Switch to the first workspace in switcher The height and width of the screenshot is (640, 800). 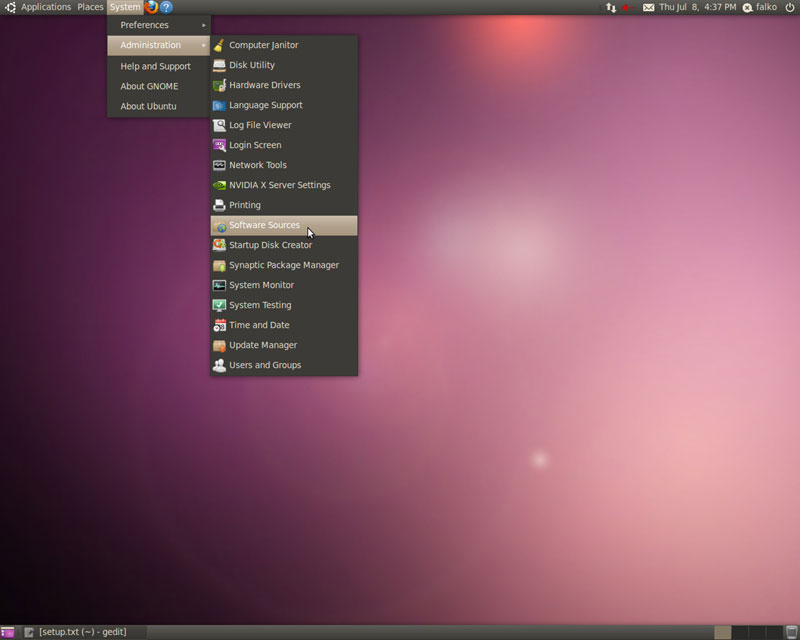tap(722, 632)
